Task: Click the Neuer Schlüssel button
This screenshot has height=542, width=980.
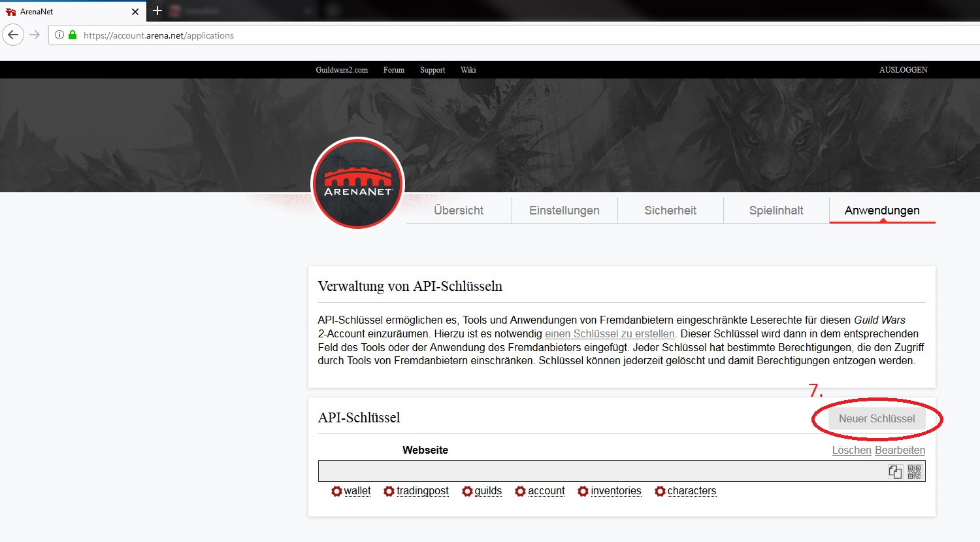Action: click(x=877, y=418)
